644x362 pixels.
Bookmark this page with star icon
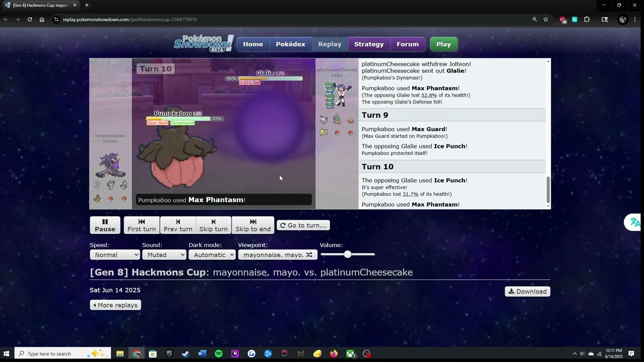point(546,20)
